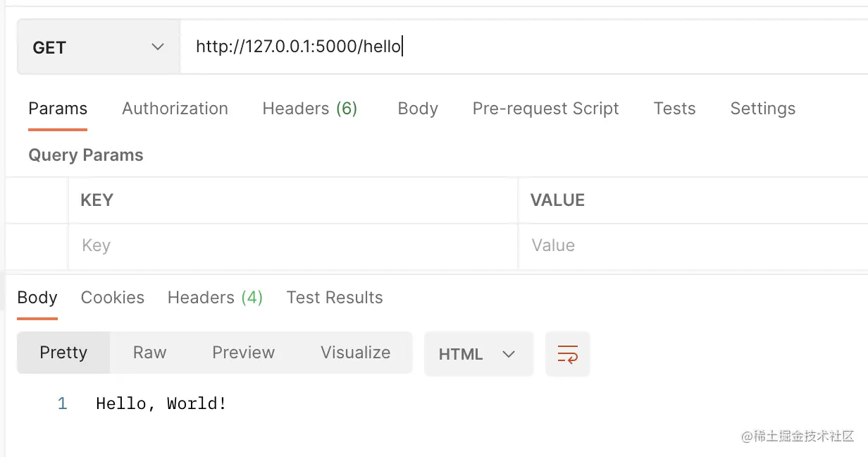This screenshot has height=457, width=868.
Task: Open the request Headers (6) tab
Action: (309, 109)
